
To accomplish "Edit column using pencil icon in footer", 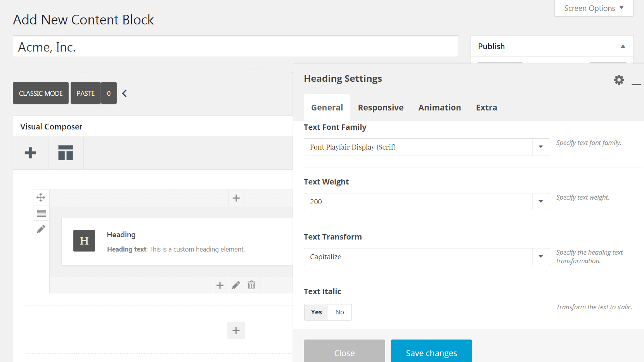I will tap(236, 285).
